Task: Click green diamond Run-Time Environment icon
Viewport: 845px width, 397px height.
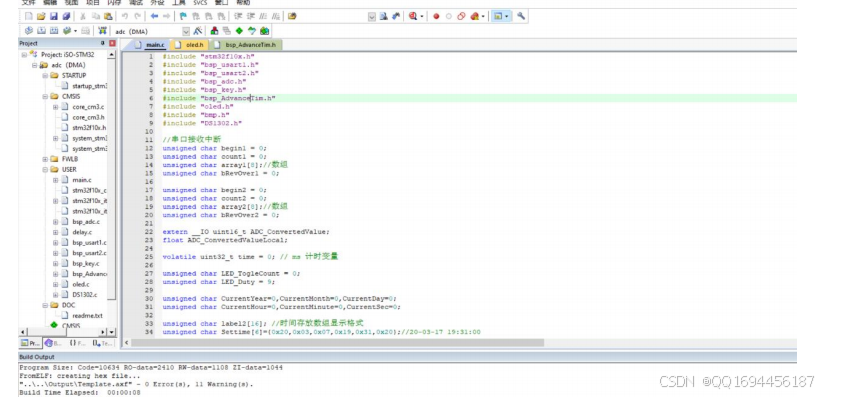Action: click(239, 31)
